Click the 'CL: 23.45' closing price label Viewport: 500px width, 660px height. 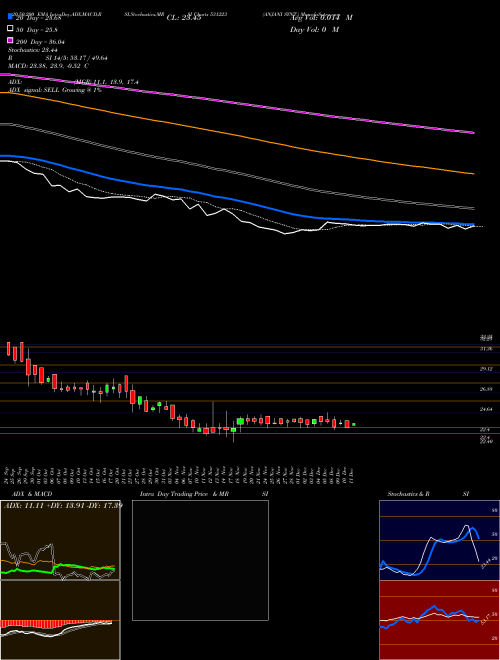click(x=184, y=18)
